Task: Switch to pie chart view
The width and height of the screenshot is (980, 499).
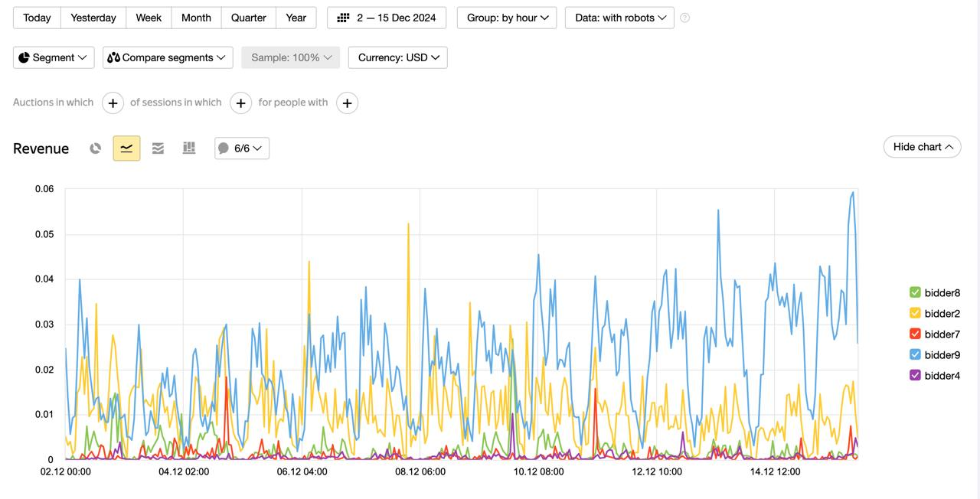Action: point(95,148)
